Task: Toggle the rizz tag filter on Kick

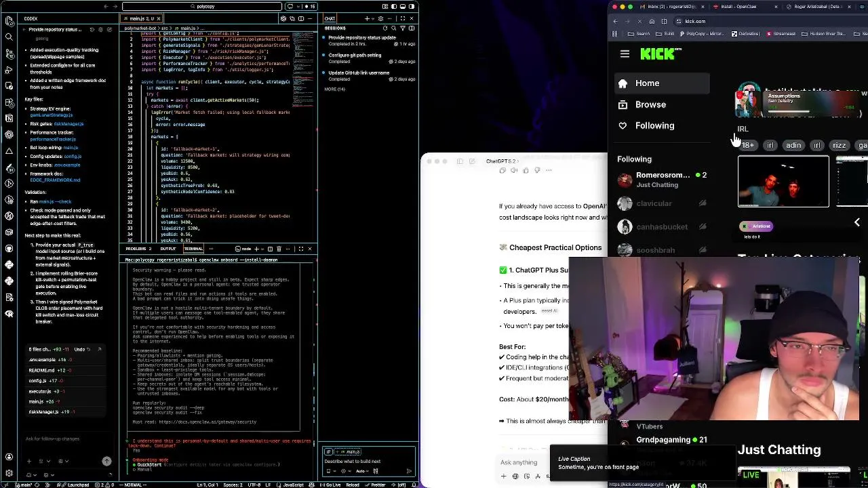Action: (840, 145)
